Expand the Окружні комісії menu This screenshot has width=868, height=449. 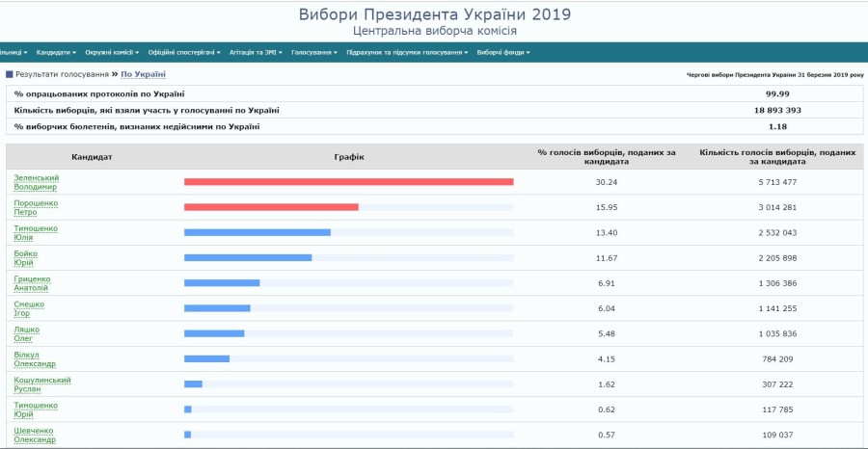click(x=111, y=52)
